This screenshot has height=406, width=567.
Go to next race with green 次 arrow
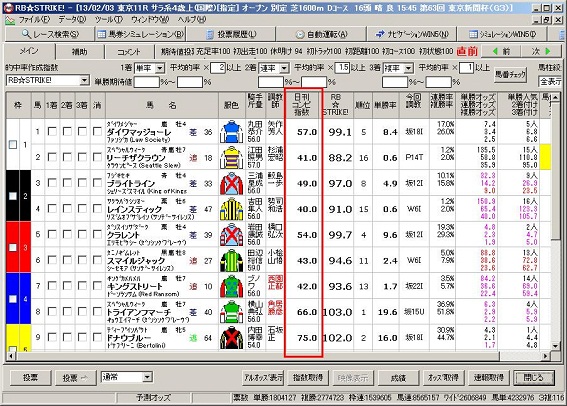coord(542,51)
